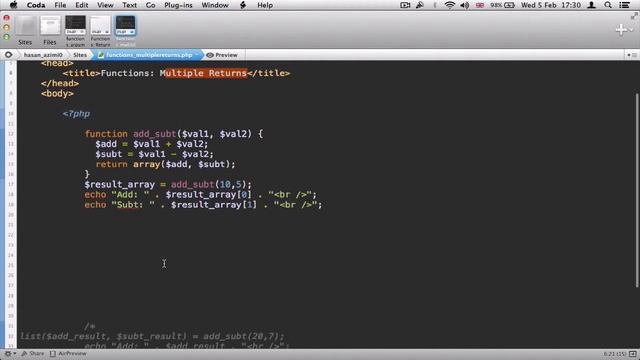The width and height of the screenshot is (640, 360).
Task: Open the Coda application menu
Action: pos(36,5)
